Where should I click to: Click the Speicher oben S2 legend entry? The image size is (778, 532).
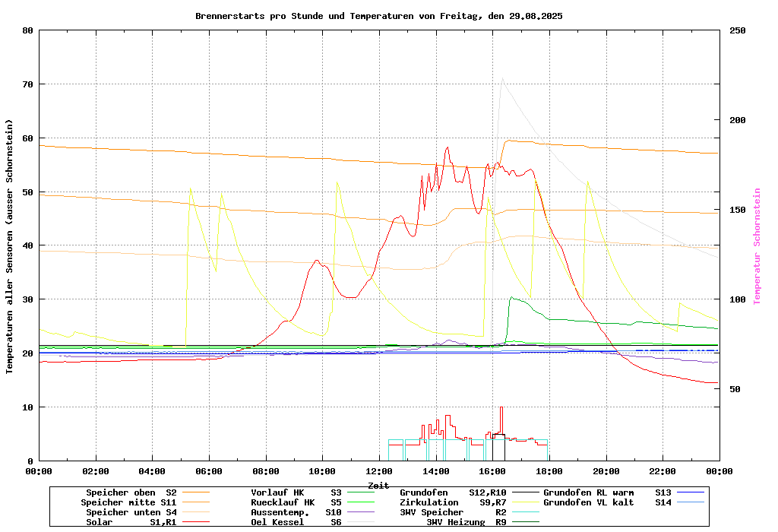tap(131, 492)
